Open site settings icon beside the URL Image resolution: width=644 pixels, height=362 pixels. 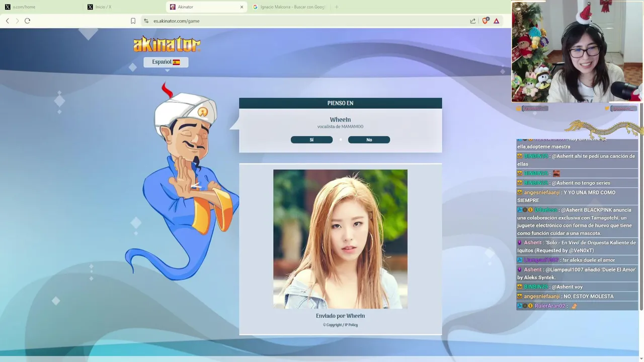coord(146,21)
